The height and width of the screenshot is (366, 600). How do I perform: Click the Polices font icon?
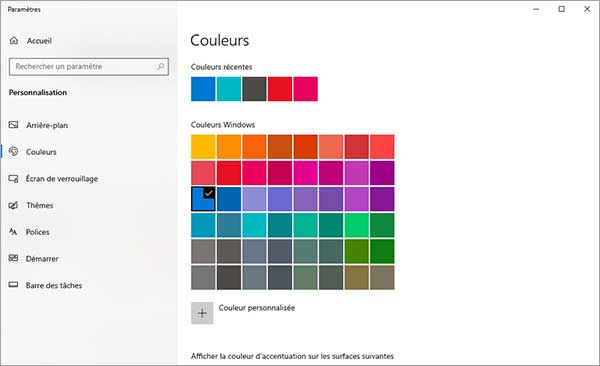[x=13, y=232]
